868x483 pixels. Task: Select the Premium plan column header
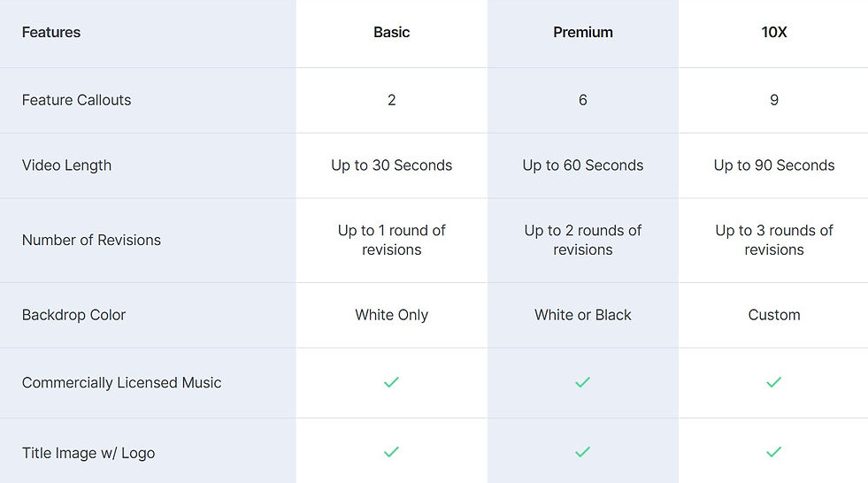(582, 33)
